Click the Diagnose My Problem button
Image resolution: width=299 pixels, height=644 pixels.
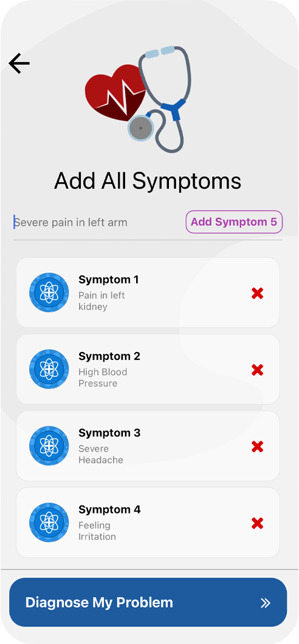point(148,602)
